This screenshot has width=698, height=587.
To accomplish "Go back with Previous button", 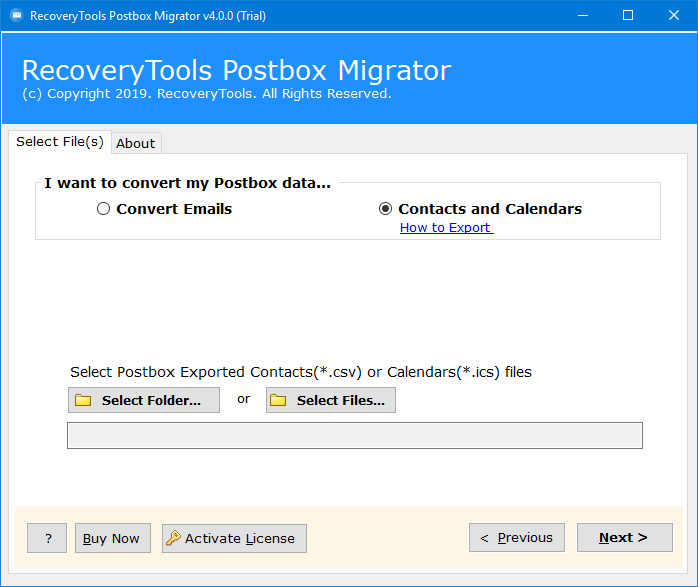I will coord(517,538).
